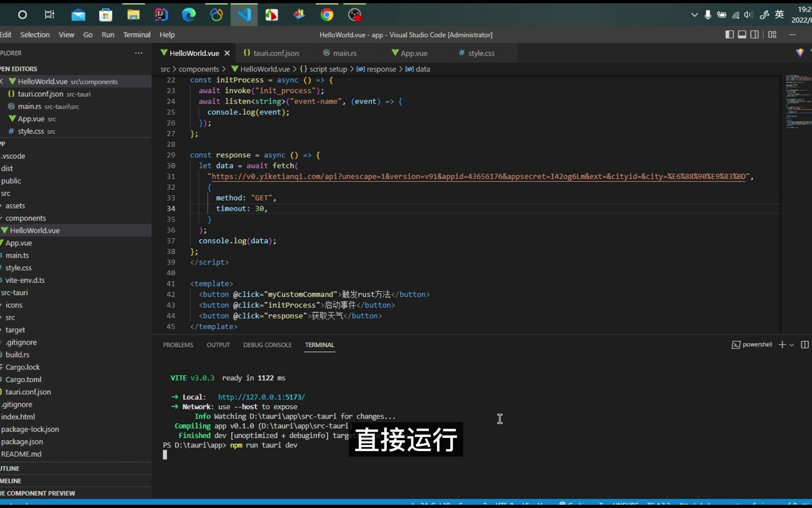This screenshot has width=812, height=508.
Task: Click the code minimap overview
Action: [x=798, y=101]
